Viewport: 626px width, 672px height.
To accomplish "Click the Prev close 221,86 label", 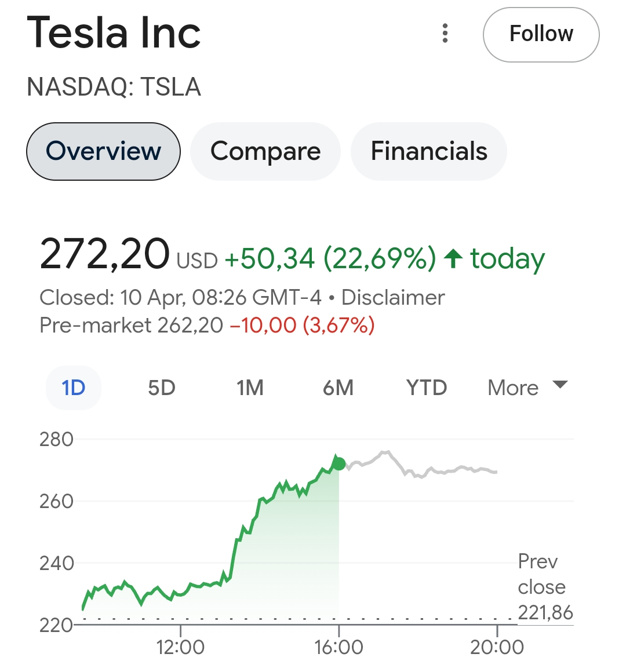I will (544, 587).
